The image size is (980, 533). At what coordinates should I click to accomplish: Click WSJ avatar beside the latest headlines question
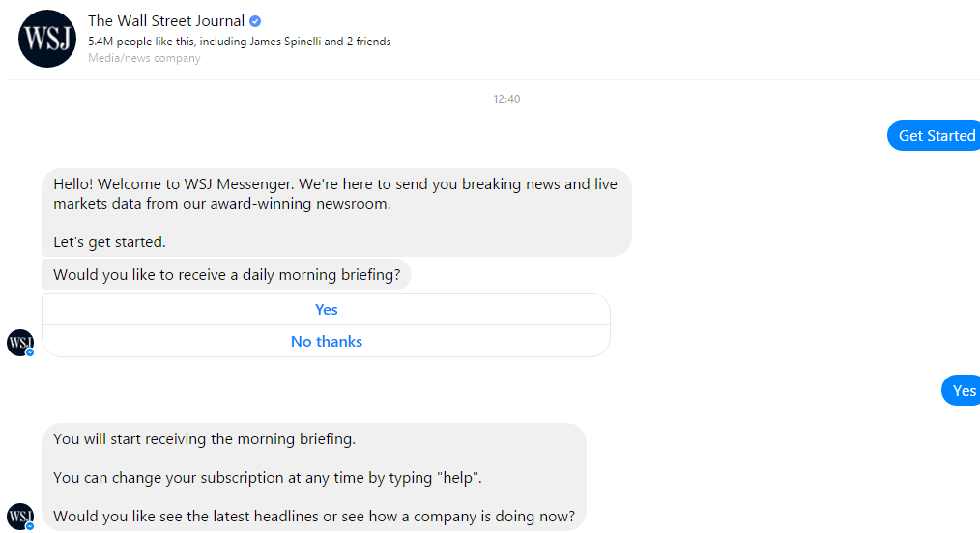tap(20, 517)
